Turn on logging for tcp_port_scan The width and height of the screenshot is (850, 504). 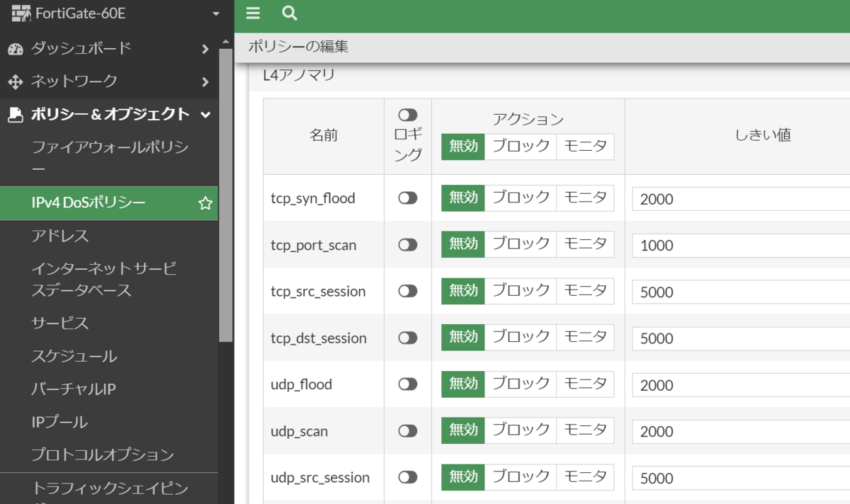(407, 244)
